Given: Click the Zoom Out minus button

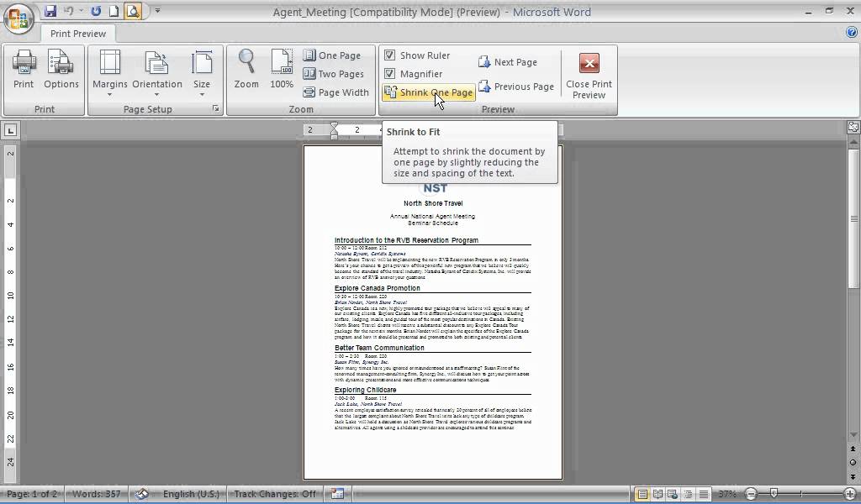Looking at the screenshot, I should coord(751,494).
